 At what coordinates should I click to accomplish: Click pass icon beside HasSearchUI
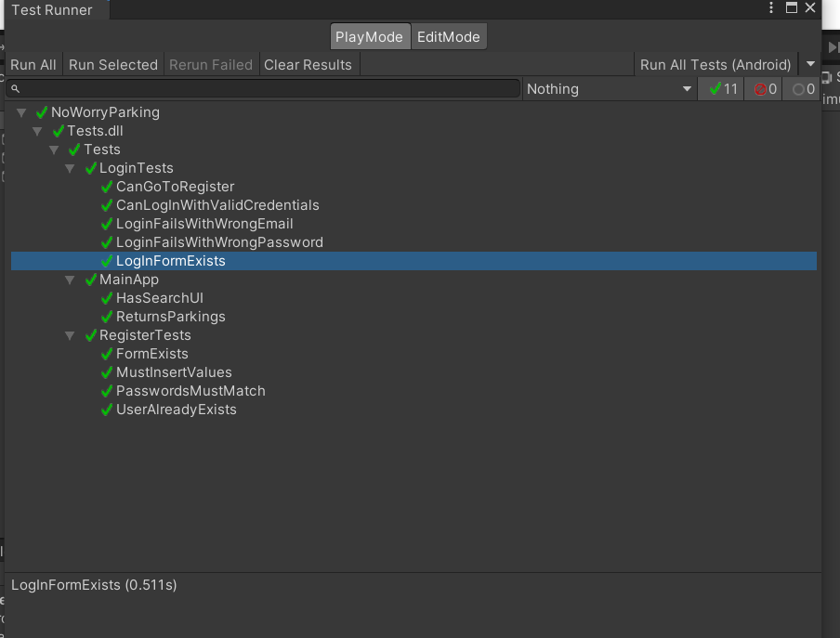click(107, 298)
